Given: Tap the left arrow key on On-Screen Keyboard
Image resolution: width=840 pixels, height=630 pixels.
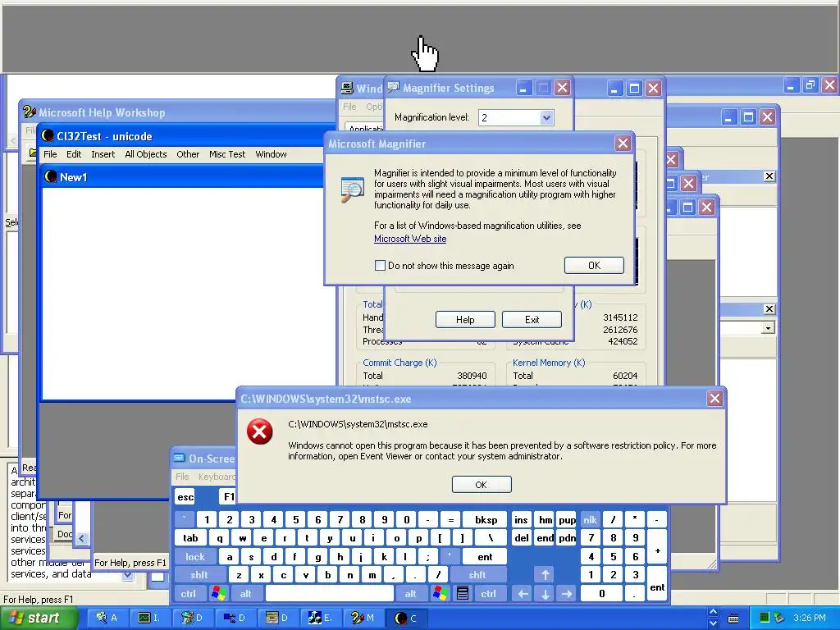Looking at the screenshot, I should click(523, 594).
